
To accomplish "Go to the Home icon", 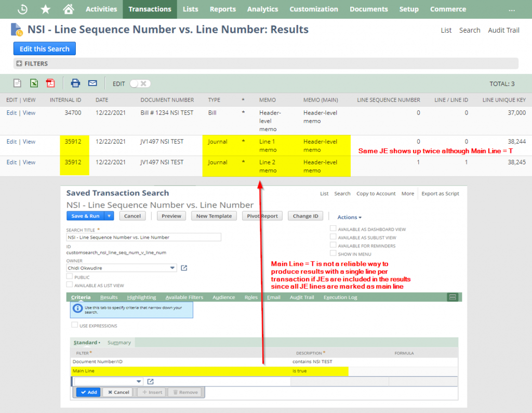I will click(69, 9).
